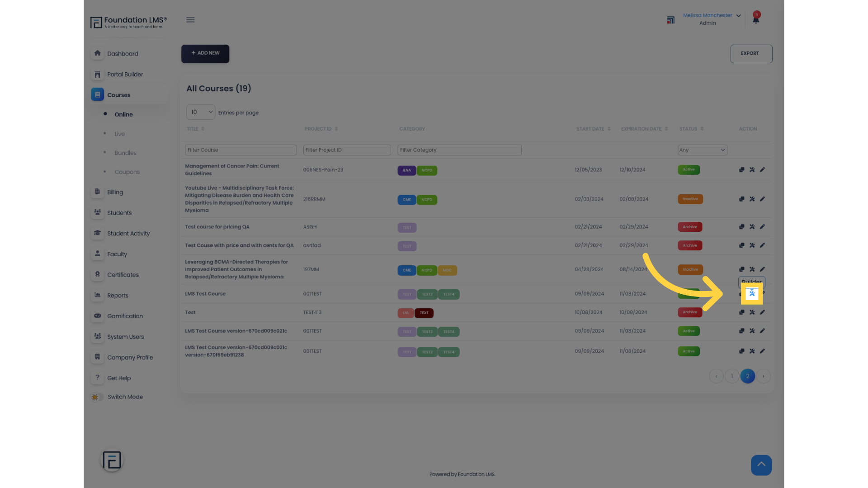Navigate to Student Activity menu item
This screenshot has height=488, width=868.
(128, 233)
